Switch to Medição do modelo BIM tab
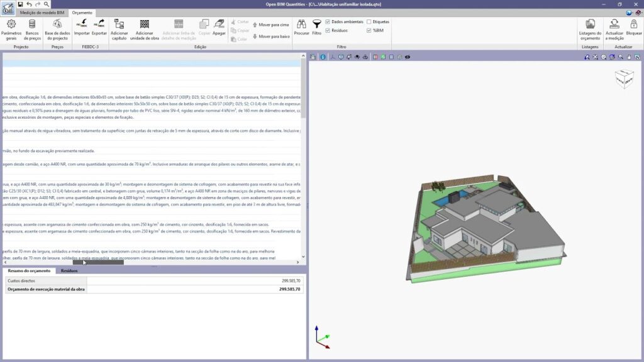The image size is (644, 362). 42,13
